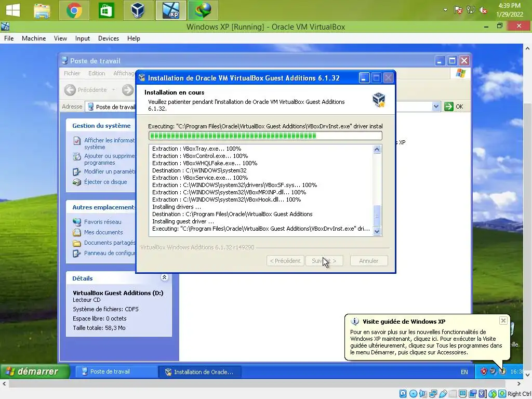Viewport: 532px width, 399px height.
Task: Click the Mes documents folder icon
Action: (x=77, y=232)
